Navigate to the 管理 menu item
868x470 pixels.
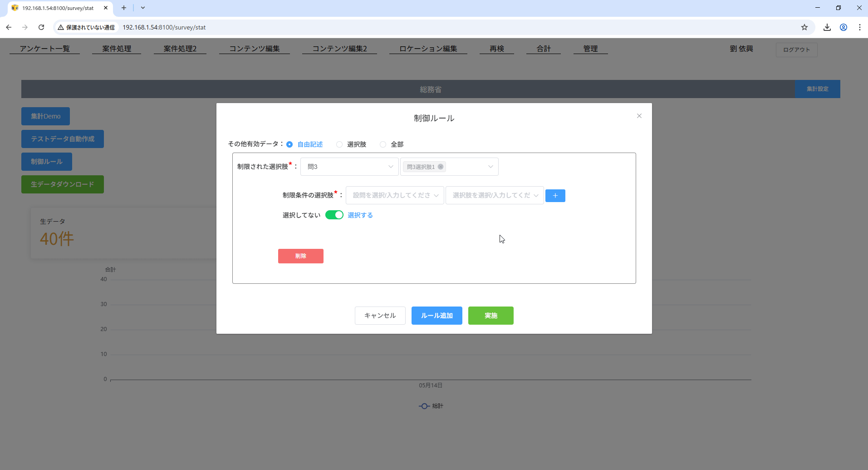tap(590, 49)
